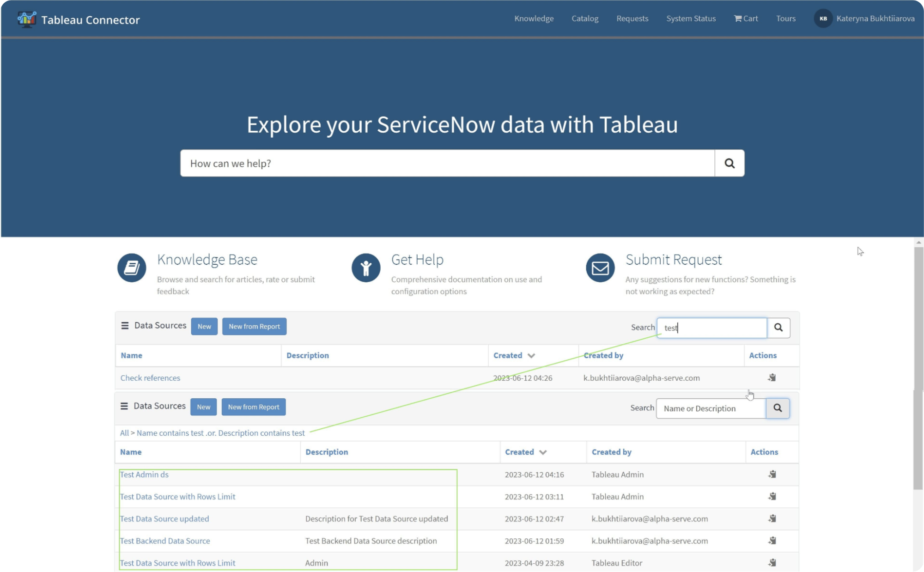Screen dimensions: 924x572
Task: Click New button in upper Data Sources
Action: pyautogui.click(x=204, y=326)
